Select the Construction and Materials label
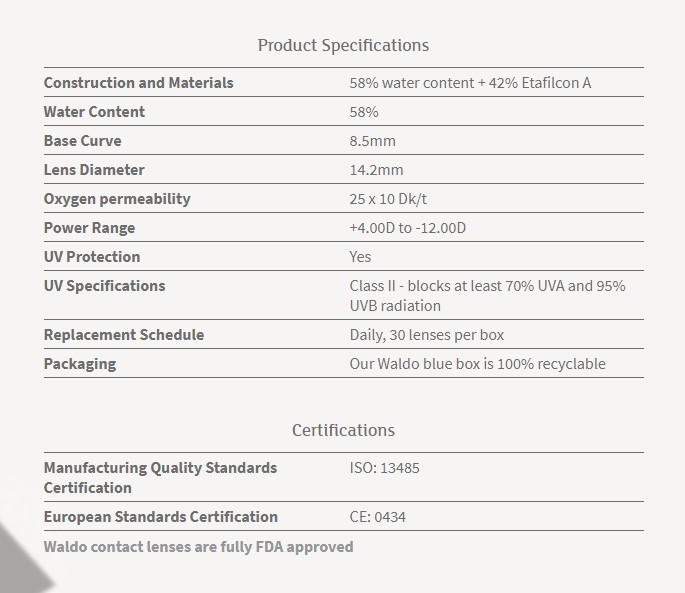Screen dimensions: 685x593 coord(138,83)
